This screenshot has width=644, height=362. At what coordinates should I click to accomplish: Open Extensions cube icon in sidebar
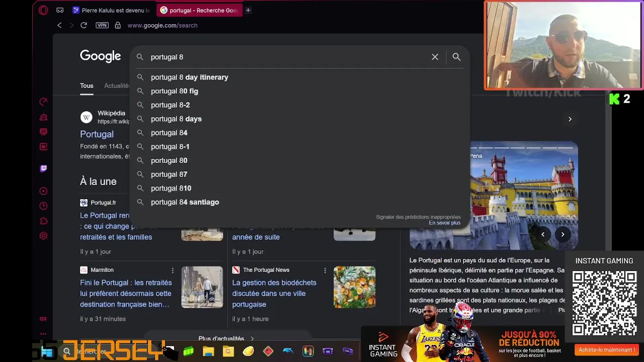(43, 221)
